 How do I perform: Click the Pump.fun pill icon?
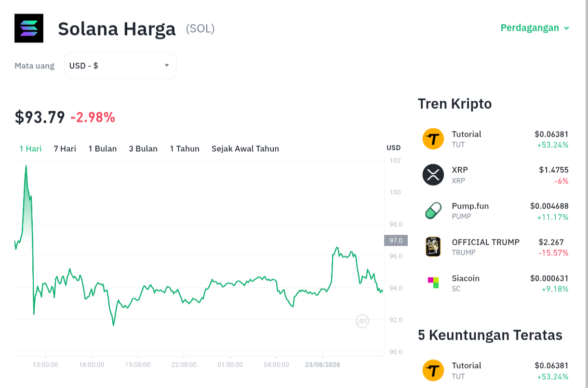tap(433, 211)
